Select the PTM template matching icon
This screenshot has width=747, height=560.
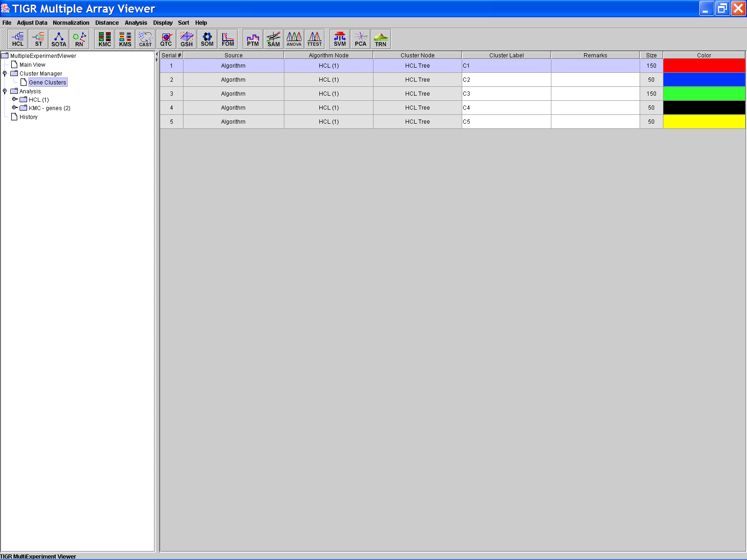(x=253, y=39)
